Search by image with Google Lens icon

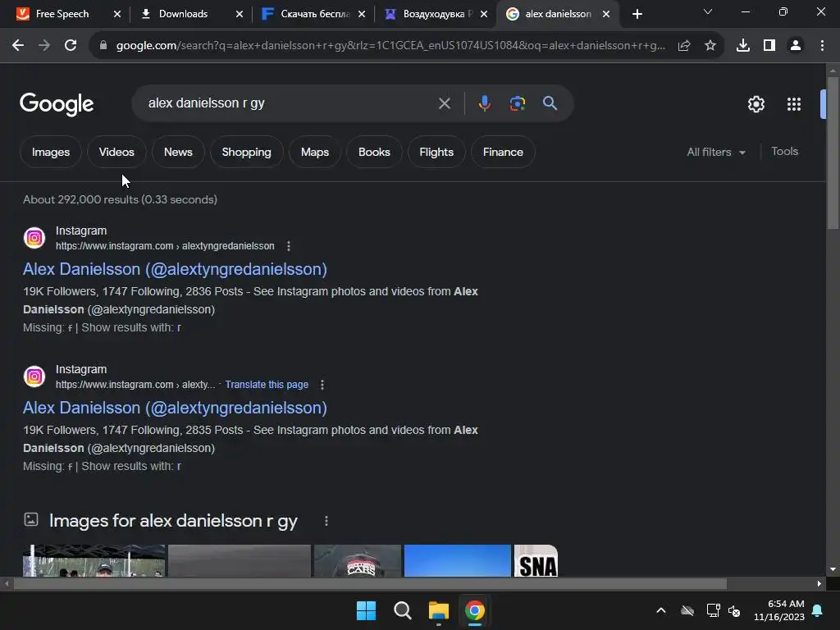[x=518, y=103]
